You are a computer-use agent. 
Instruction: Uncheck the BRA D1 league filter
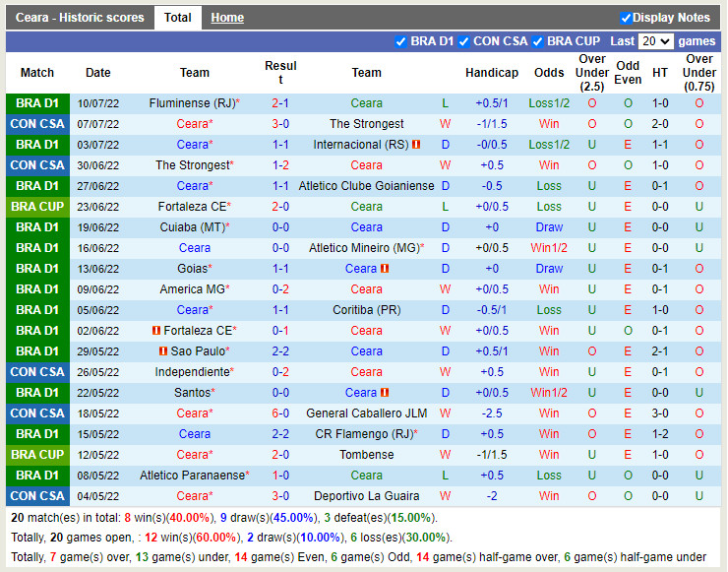(400, 41)
